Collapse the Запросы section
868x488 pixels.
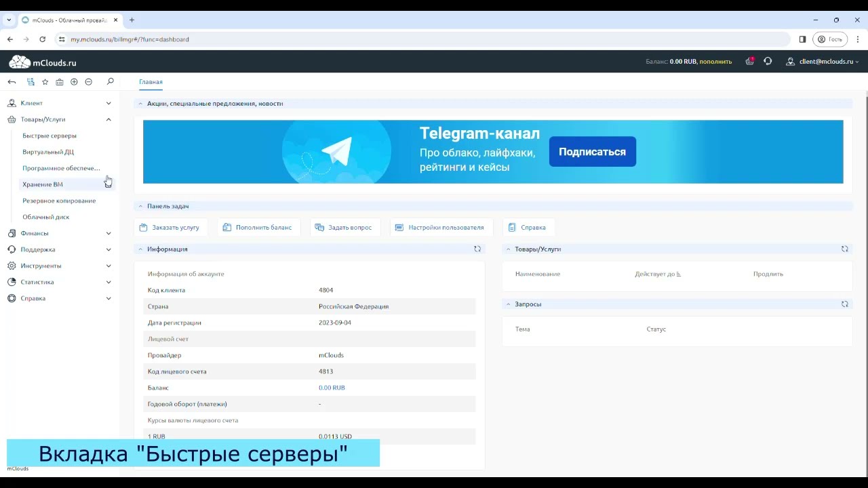click(x=508, y=304)
